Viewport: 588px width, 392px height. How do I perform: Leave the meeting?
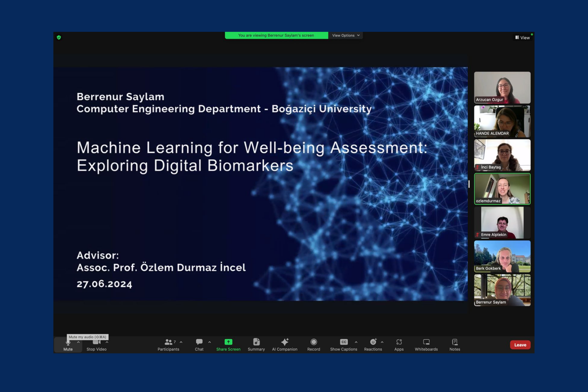pos(520,345)
